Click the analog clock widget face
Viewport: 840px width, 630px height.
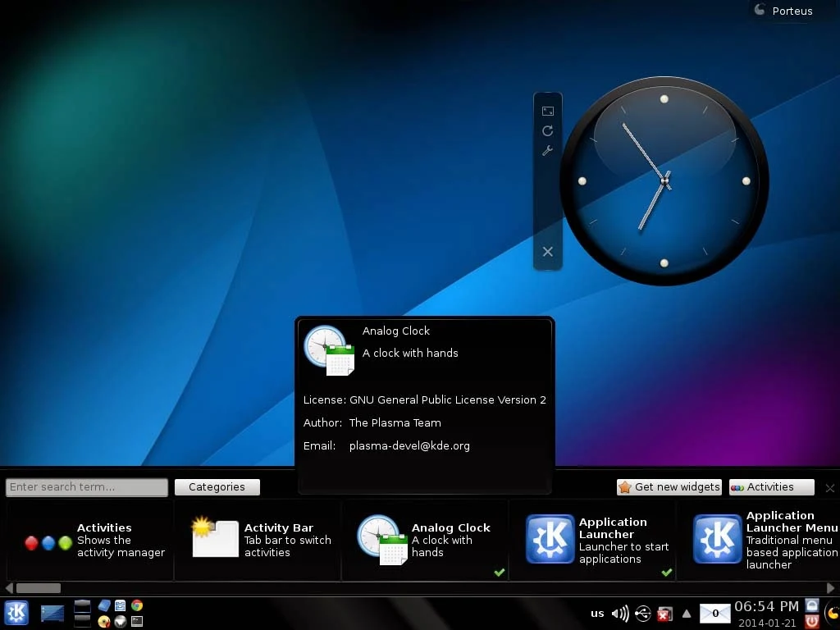click(x=664, y=181)
